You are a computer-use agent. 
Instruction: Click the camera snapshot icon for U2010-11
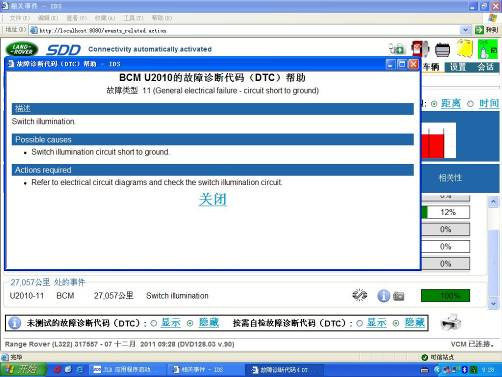[399, 296]
